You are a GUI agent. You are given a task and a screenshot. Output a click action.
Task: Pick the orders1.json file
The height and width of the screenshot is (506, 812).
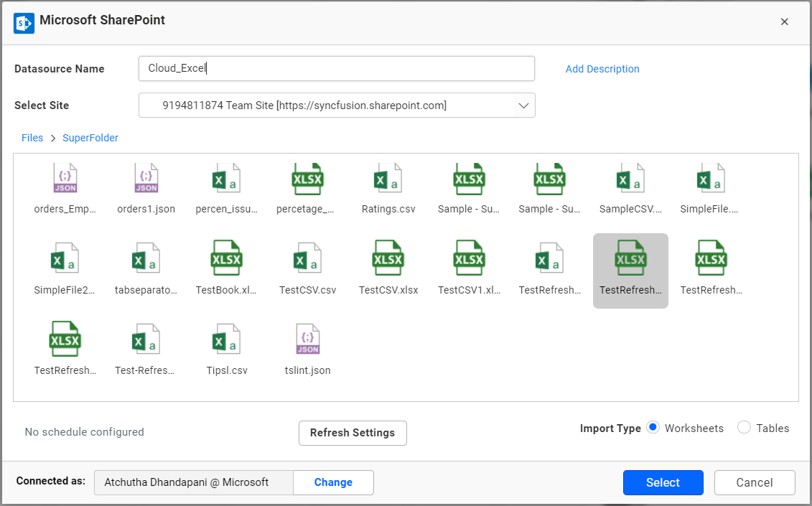pyautogui.click(x=146, y=189)
